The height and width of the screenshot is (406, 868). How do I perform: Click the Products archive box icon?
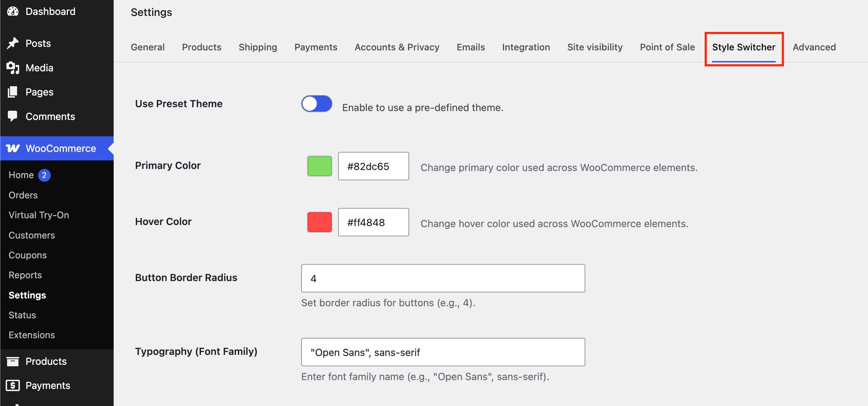tap(13, 361)
